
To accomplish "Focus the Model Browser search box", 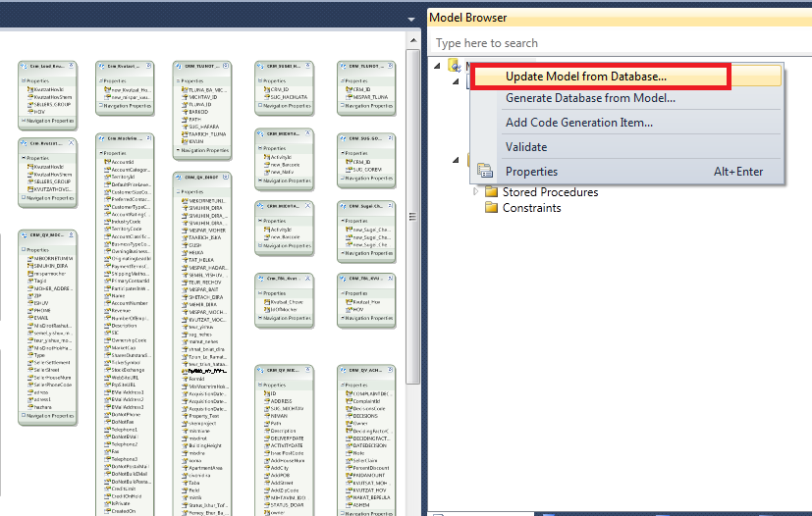I will pos(620,43).
